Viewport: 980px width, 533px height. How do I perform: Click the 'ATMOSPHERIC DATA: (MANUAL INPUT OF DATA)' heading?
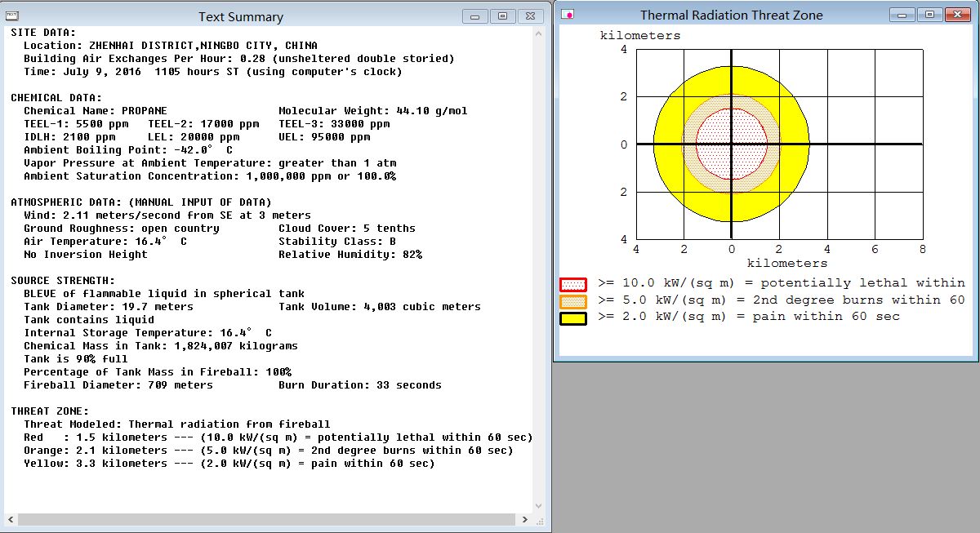pos(141,202)
